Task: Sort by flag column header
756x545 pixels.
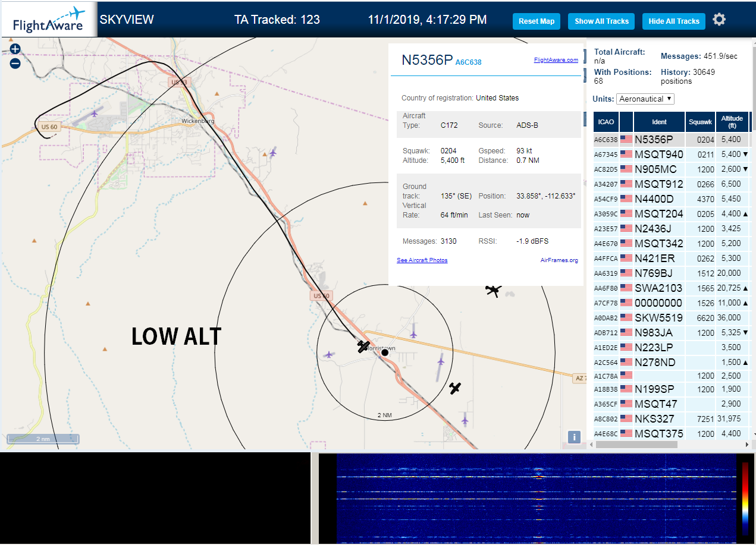Action: point(626,122)
